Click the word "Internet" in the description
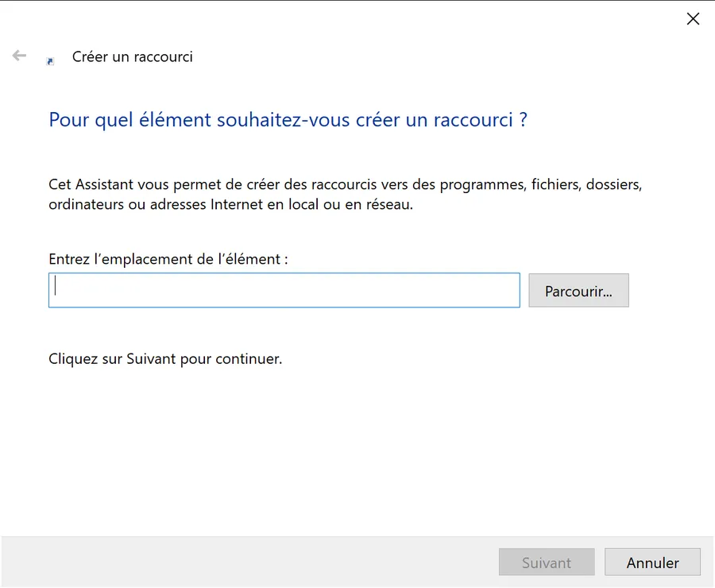Image resolution: width=715 pixels, height=588 pixels. point(236,204)
